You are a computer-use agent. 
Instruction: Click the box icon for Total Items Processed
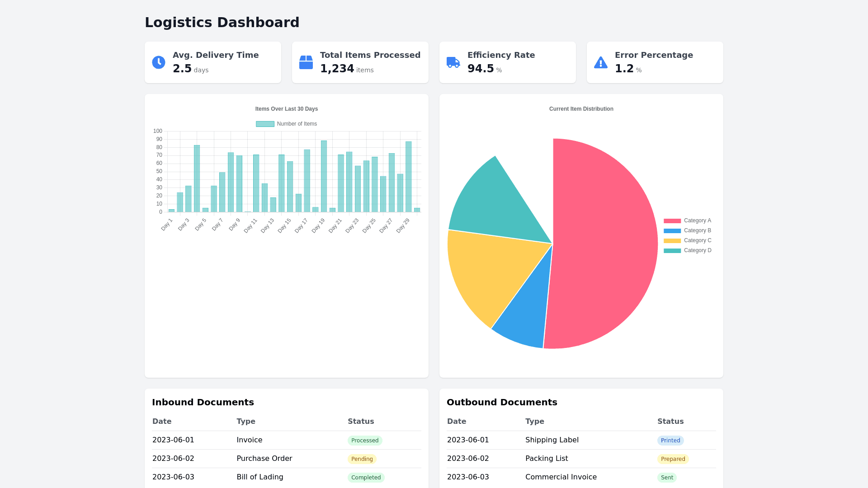click(306, 62)
